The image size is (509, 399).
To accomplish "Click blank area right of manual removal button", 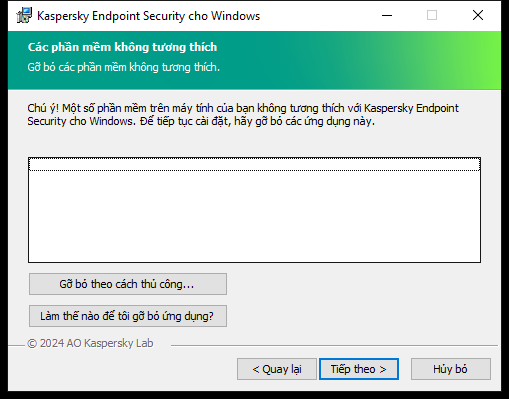I will [x=353, y=284].
